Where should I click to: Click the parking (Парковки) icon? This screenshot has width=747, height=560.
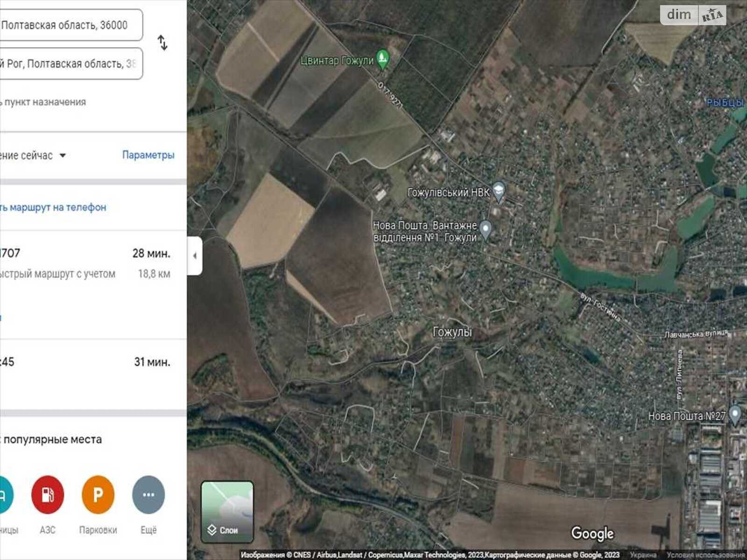(x=98, y=495)
